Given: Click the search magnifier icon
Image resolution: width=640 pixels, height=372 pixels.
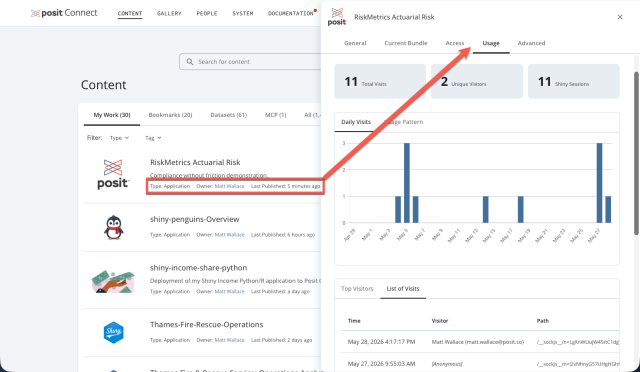Looking at the screenshot, I should point(189,62).
